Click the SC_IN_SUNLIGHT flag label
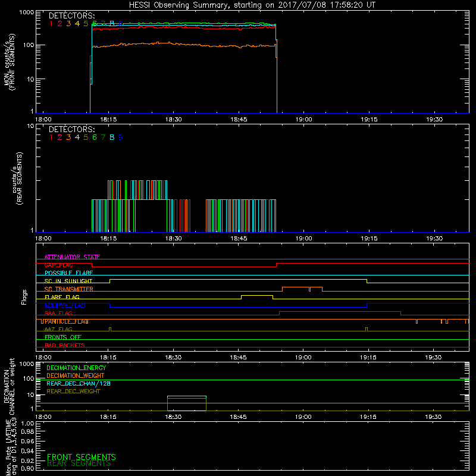The height and width of the screenshot is (476, 476). pos(68,281)
